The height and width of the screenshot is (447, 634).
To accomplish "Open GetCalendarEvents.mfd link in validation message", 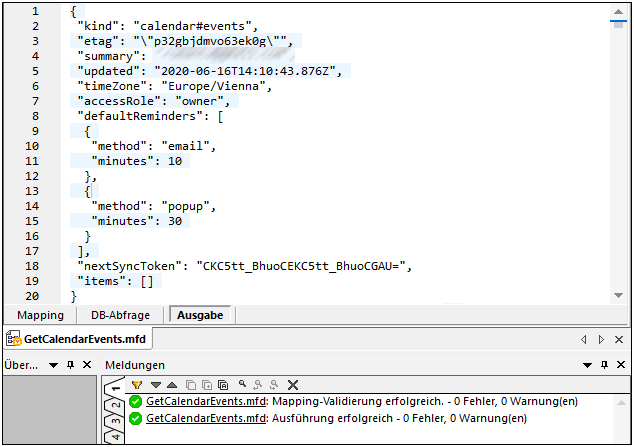I will pos(206,401).
